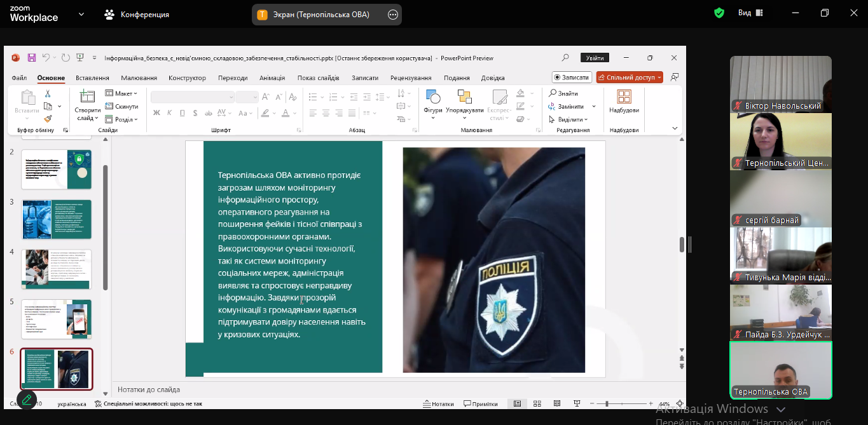Apply bold with the Ж button

tap(156, 113)
